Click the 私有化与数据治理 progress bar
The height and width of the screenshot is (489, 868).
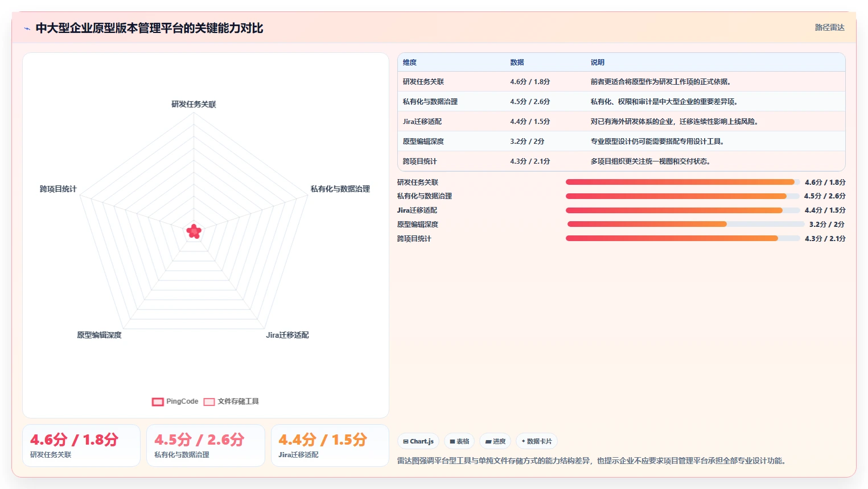click(683, 196)
